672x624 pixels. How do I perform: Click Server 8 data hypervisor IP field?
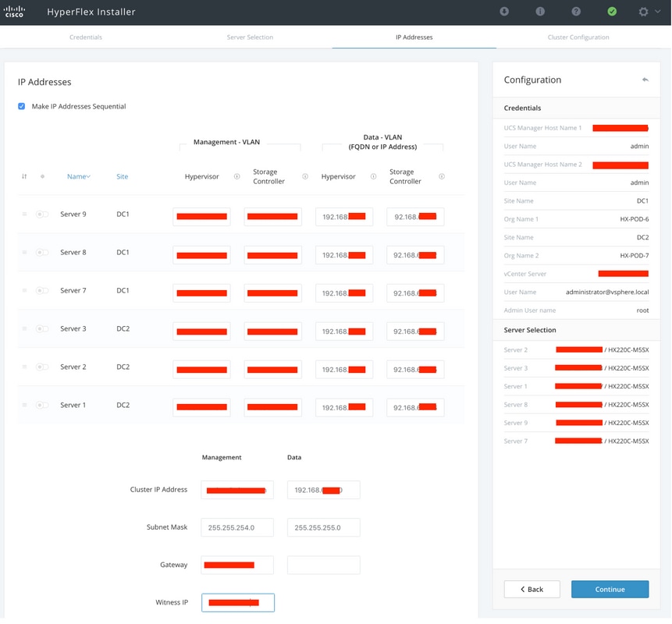(x=344, y=255)
